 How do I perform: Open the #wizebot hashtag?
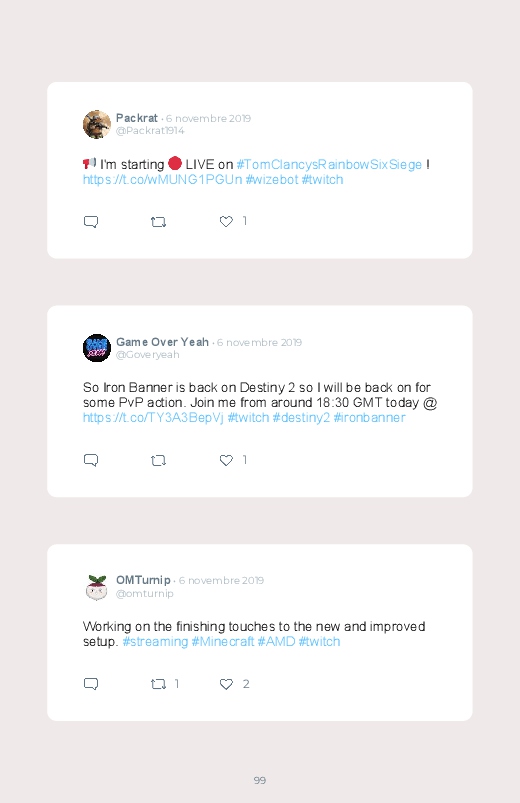(272, 180)
